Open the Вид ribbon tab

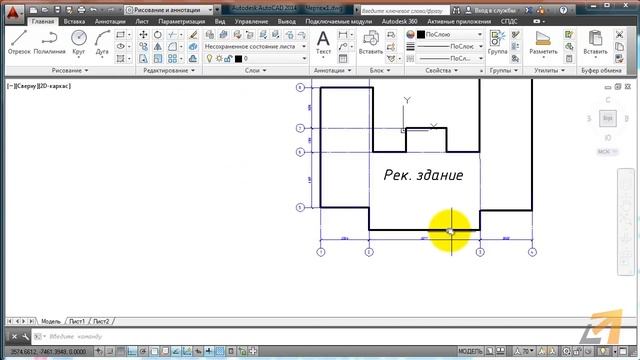tap(220, 21)
